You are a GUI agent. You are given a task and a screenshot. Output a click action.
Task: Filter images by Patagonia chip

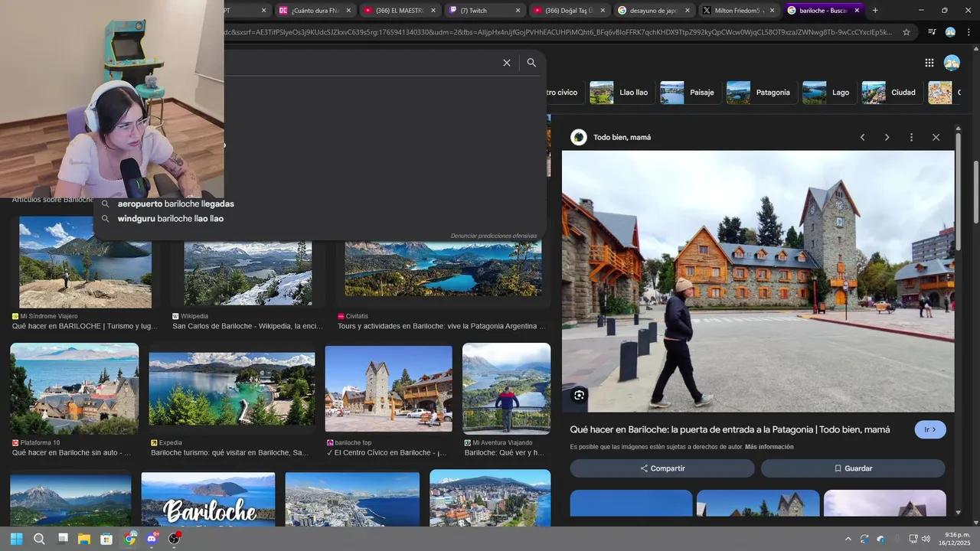(759, 93)
